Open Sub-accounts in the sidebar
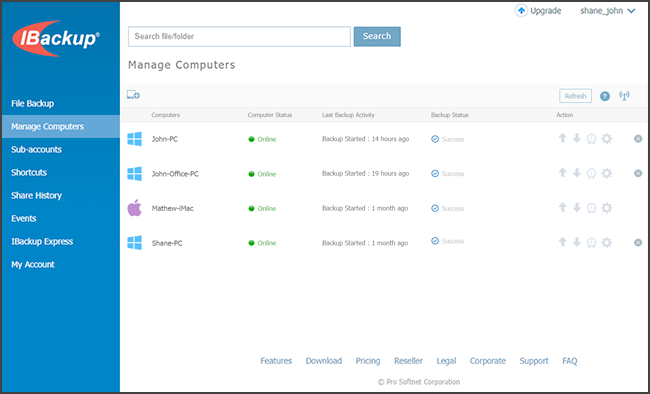 (x=36, y=149)
